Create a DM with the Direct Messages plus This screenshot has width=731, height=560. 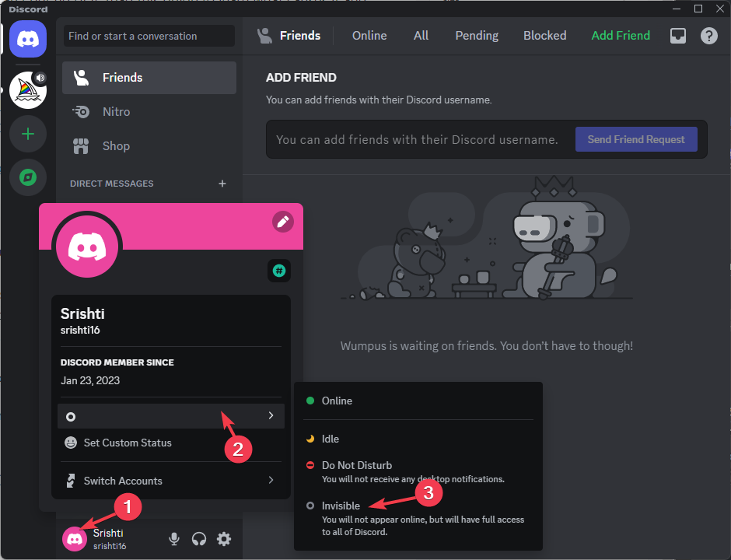tap(222, 184)
